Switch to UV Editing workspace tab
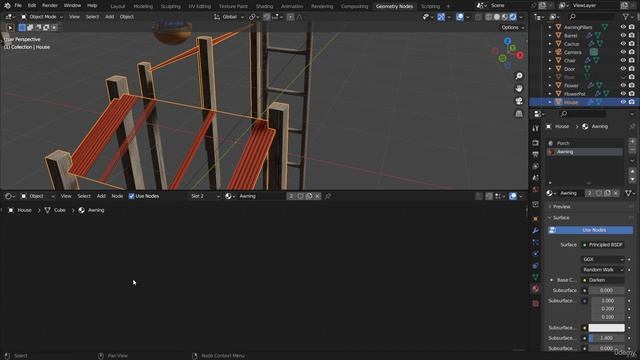This screenshot has width=640, height=360. click(x=200, y=6)
